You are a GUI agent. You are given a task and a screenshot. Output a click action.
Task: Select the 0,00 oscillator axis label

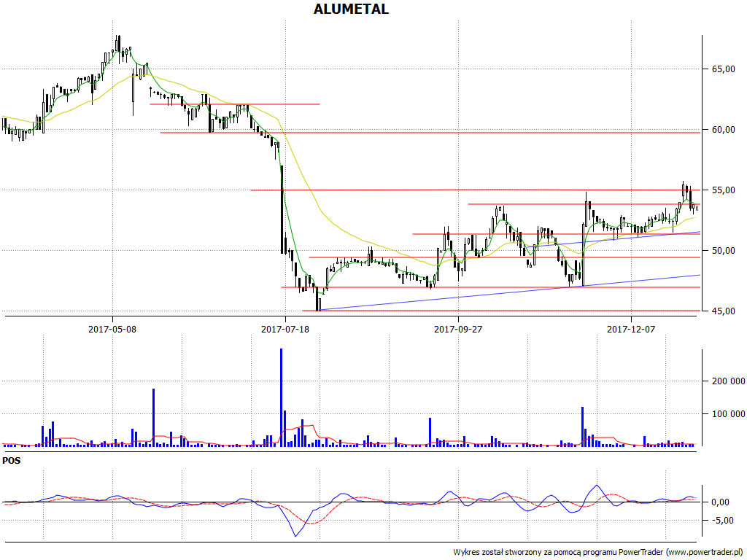[720, 502]
